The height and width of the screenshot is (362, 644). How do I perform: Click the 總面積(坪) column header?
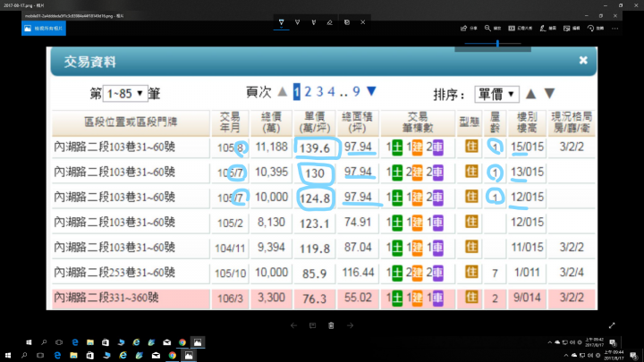[x=358, y=122]
